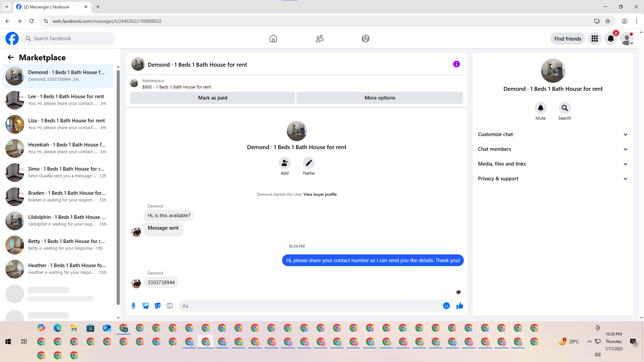Image resolution: width=644 pixels, height=362 pixels.
Task: Focus the Search Facebook field
Action: point(68,39)
